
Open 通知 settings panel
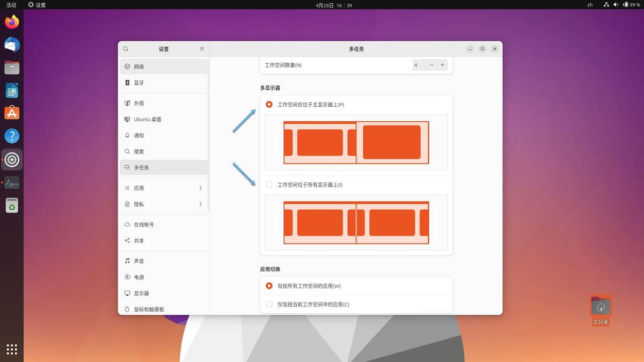click(x=164, y=136)
